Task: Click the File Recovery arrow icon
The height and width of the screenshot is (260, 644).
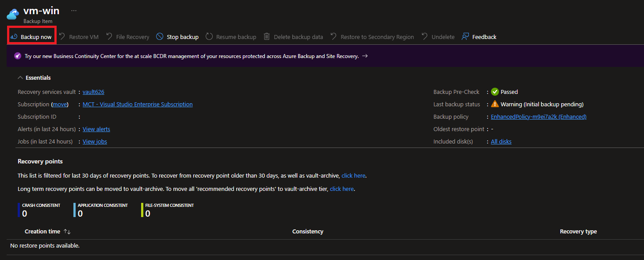Action: 109,36
